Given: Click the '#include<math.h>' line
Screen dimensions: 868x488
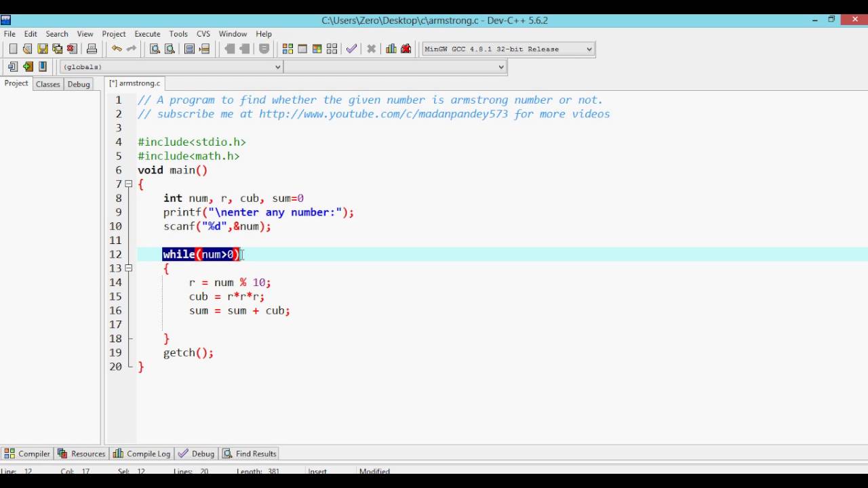Looking at the screenshot, I should (189, 156).
